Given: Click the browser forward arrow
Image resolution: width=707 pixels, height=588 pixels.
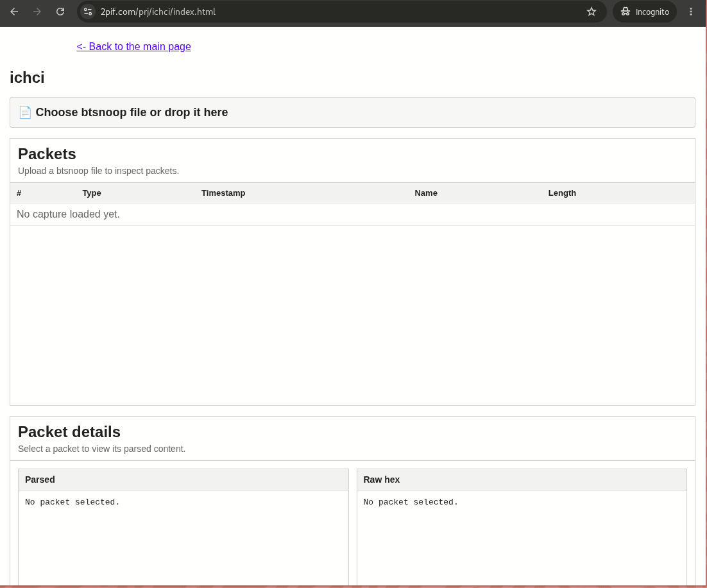Looking at the screenshot, I should (37, 12).
